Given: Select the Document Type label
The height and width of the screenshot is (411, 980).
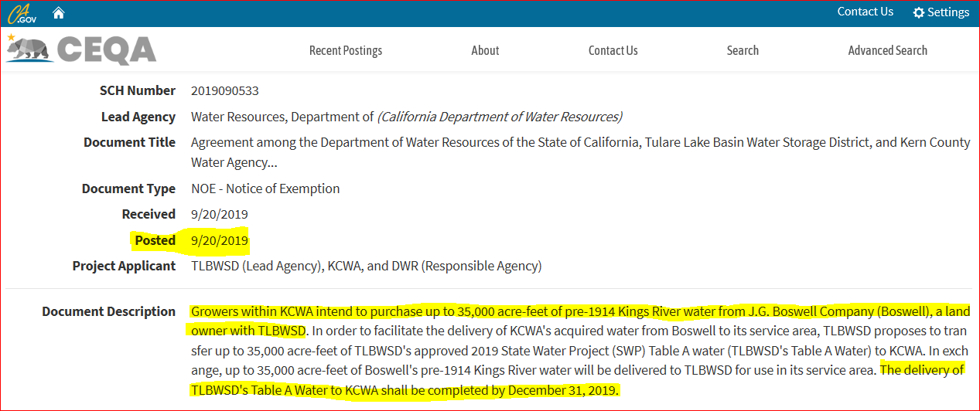Looking at the screenshot, I should pos(129,189).
